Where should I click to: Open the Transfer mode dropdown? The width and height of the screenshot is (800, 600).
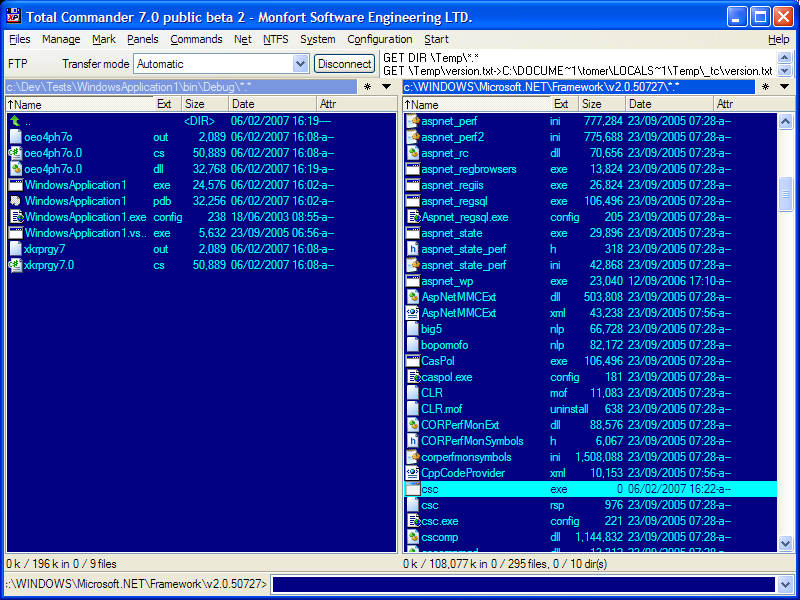click(300, 64)
